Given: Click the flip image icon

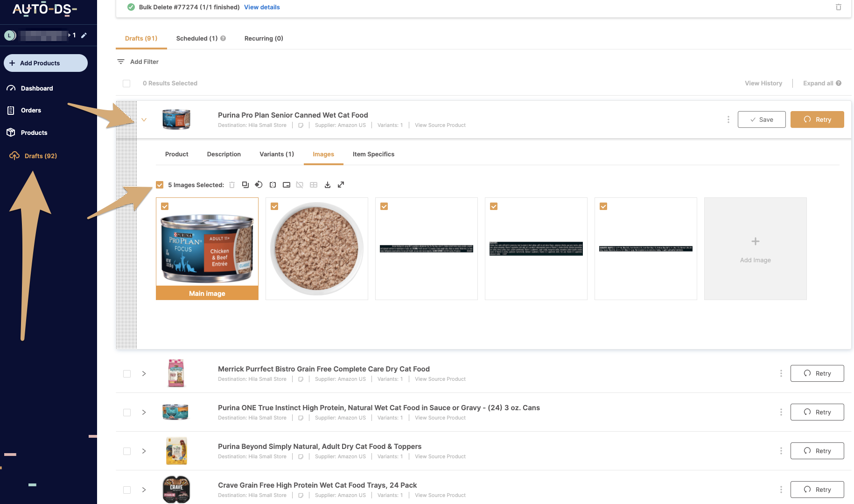Looking at the screenshot, I should pyautogui.click(x=273, y=185).
